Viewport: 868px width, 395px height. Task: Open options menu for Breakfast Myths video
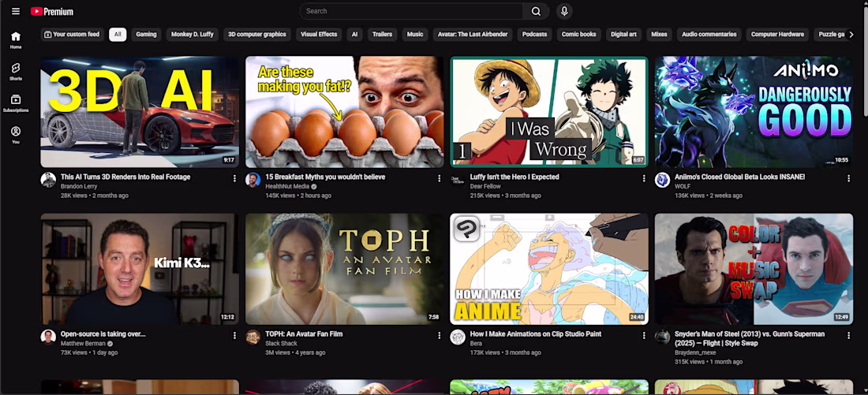tap(439, 178)
